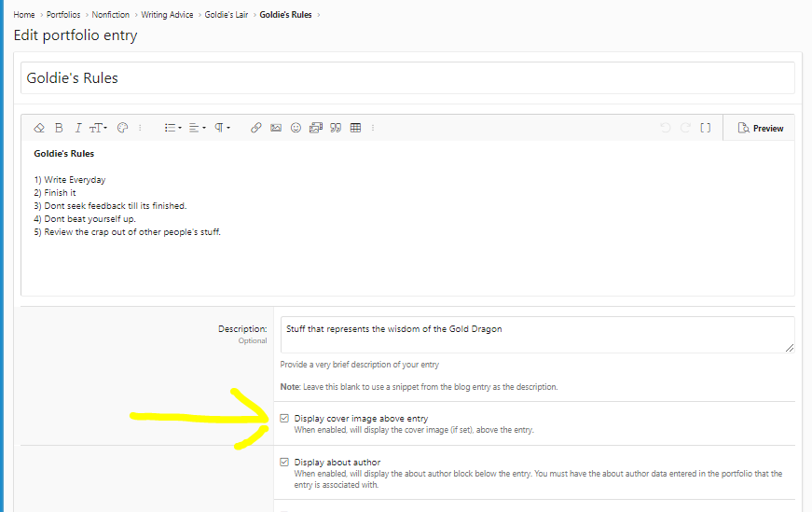Navigate to Writing Advice breadcrumb
812x512 pixels.
click(168, 15)
